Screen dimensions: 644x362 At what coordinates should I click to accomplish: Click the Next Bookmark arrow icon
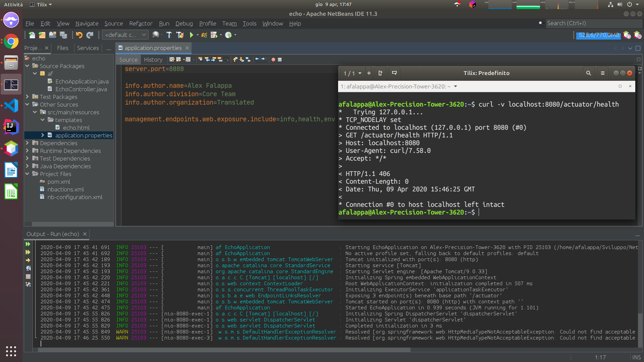point(241,59)
